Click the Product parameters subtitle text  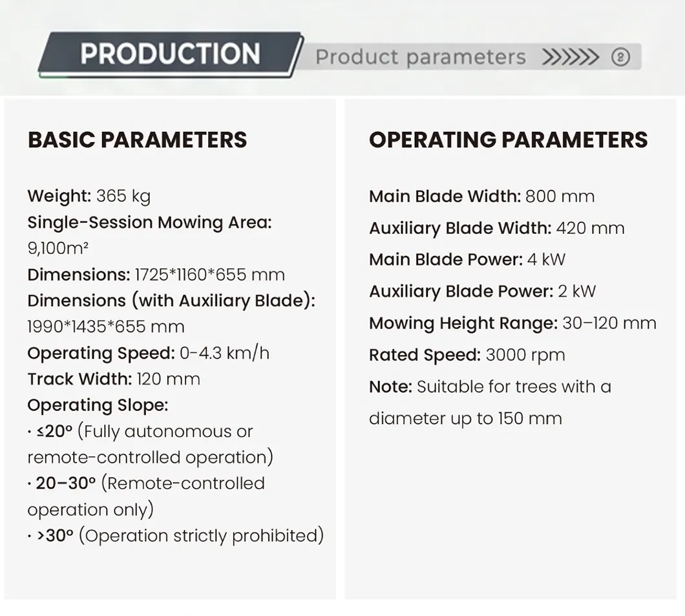tap(420, 58)
